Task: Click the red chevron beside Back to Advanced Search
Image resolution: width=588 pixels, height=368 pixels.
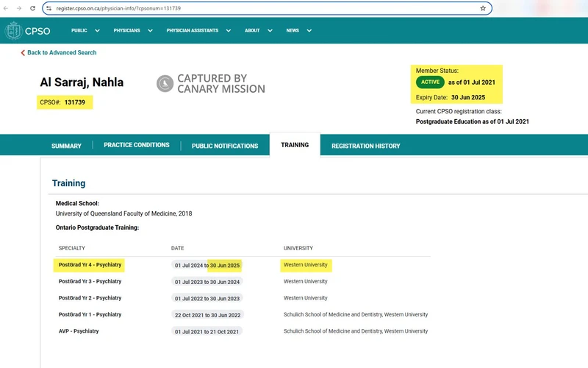Action: coord(23,52)
